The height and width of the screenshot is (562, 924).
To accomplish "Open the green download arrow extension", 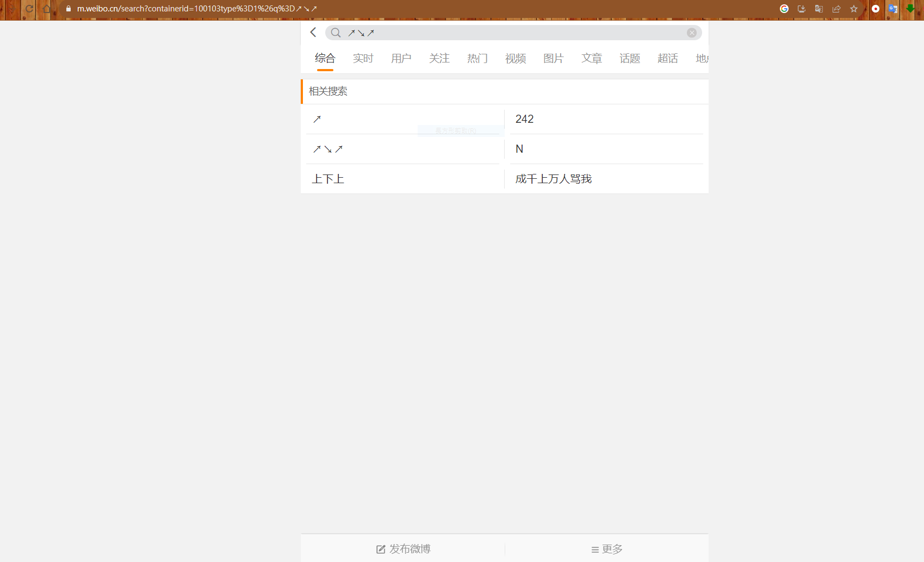I will pos(910,9).
